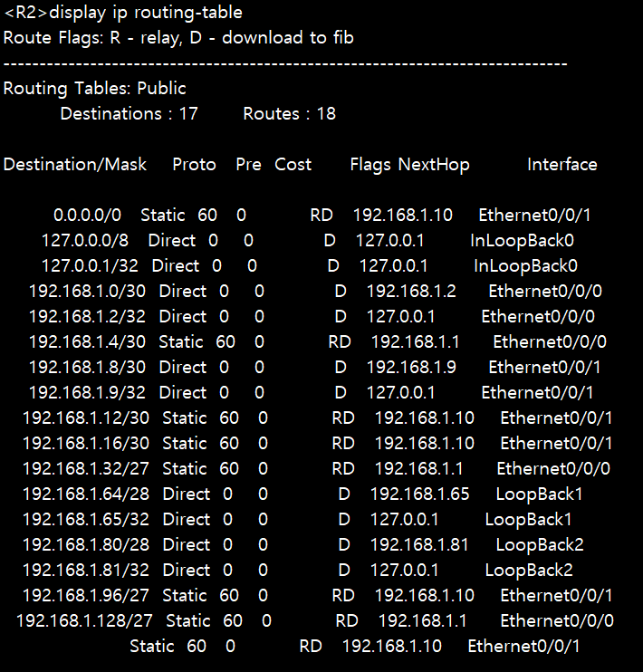Image resolution: width=643 pixels, height=672 pixels.
Task: Click the command text 'display ip routing-table'
Action: coord(146,13)
